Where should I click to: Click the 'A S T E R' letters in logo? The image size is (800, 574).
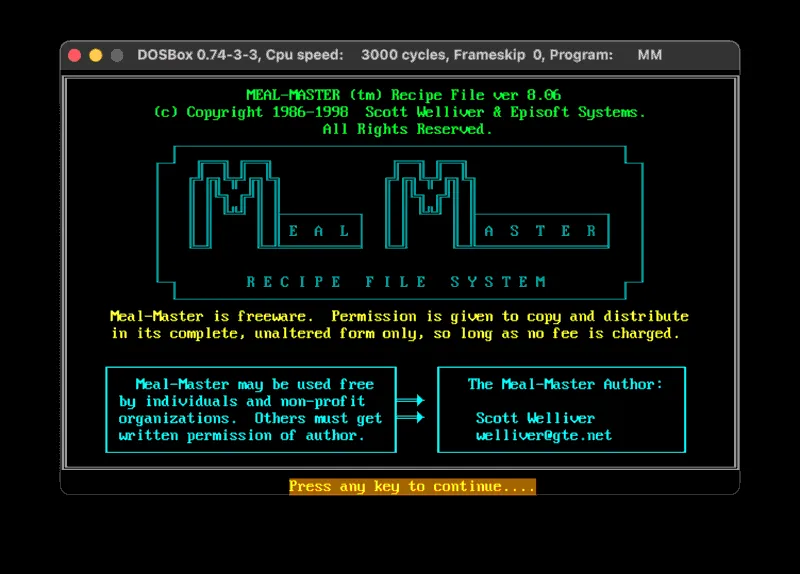tap(540, 231)
